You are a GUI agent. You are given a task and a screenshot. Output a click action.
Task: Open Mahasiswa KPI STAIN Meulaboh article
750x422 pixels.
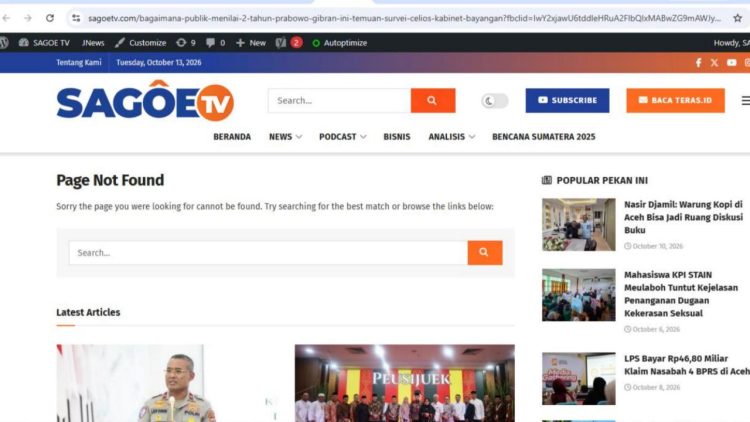tap(681, 294)
